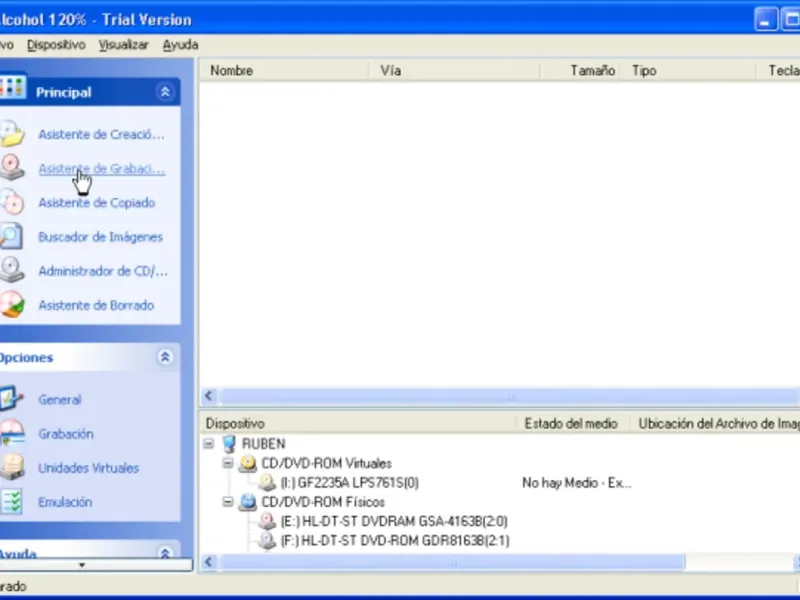This screenshot has height=600, width=800.
Task: Select (F:) HL-DT-ST DVD-ROM GDR8163B drive
Action: click(x=395, y=540)
